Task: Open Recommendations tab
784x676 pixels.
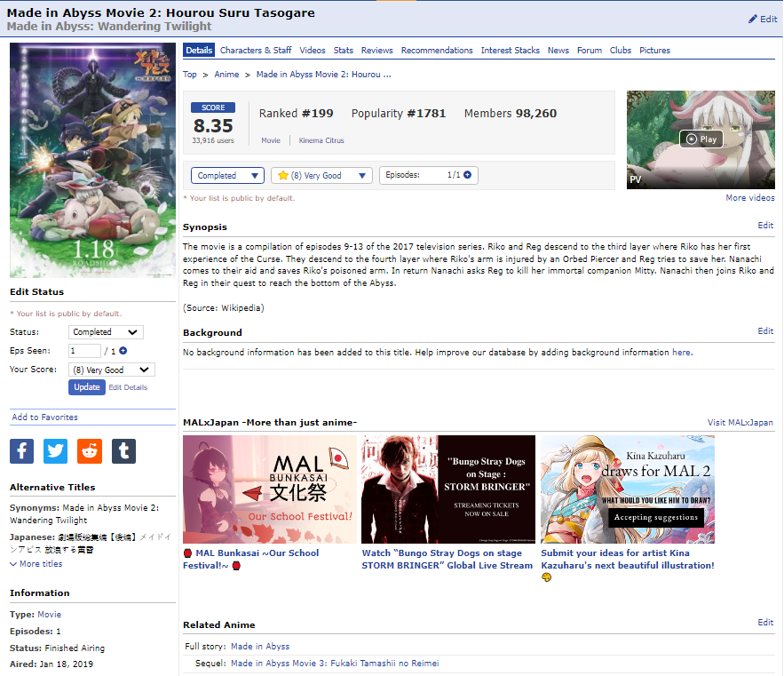Action: coord(437,50)
